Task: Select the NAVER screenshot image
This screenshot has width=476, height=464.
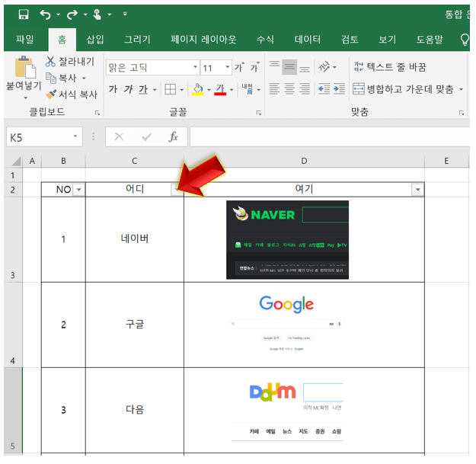Action: pos(287,239)
